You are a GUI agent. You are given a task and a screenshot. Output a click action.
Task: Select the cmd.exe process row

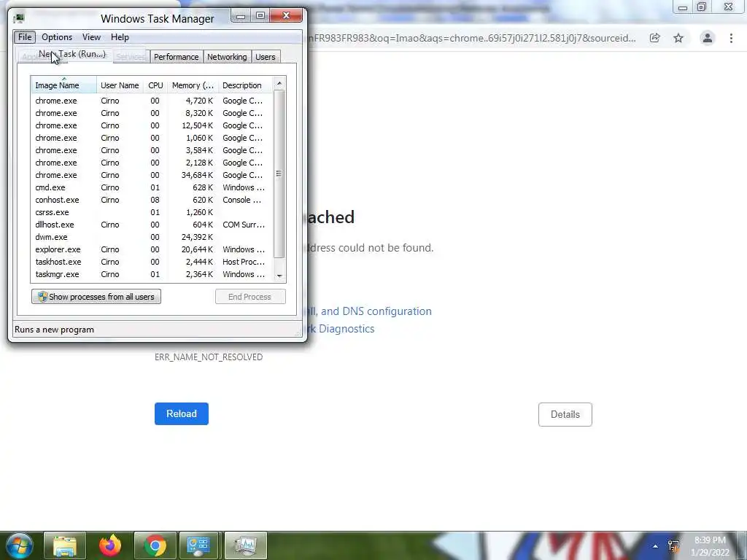click(152, 187)
